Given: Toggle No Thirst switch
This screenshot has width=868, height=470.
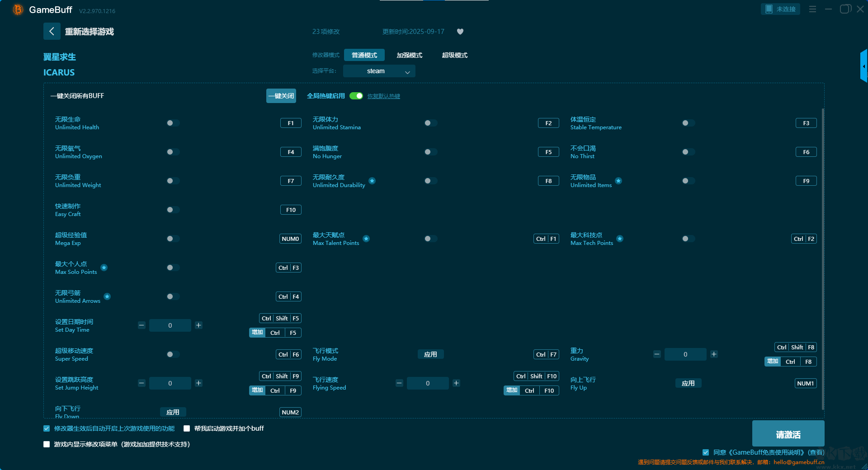Looking at the screenshot, I should [688, 152].
